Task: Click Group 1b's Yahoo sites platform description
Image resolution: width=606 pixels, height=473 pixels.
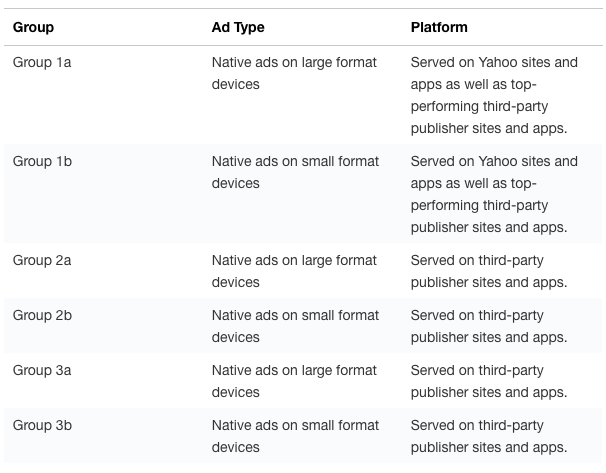Action: (494, 194)
